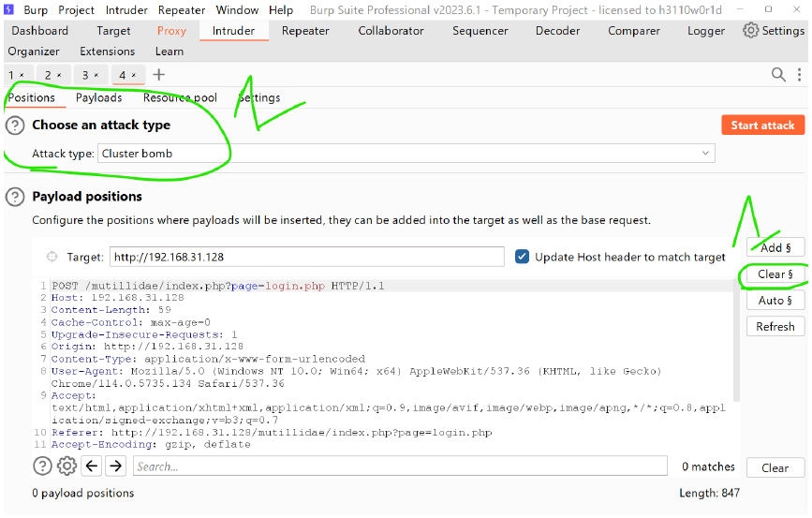Switch to the Intruder Settings sub-tab
The width and height of the screenshot is (812, 518).
click(259, 98)
